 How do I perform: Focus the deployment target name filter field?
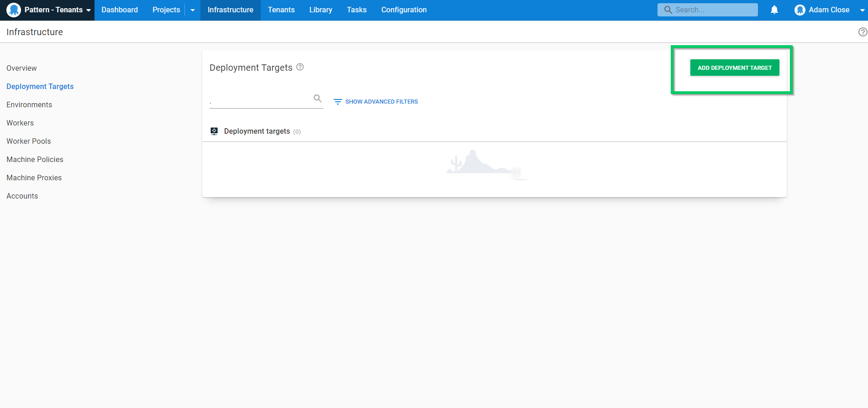click(x=260, y=99)
